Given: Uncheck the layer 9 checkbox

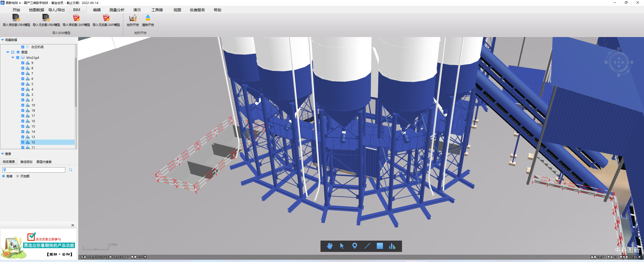Looking at the screenshot, I should click(23, 63).
